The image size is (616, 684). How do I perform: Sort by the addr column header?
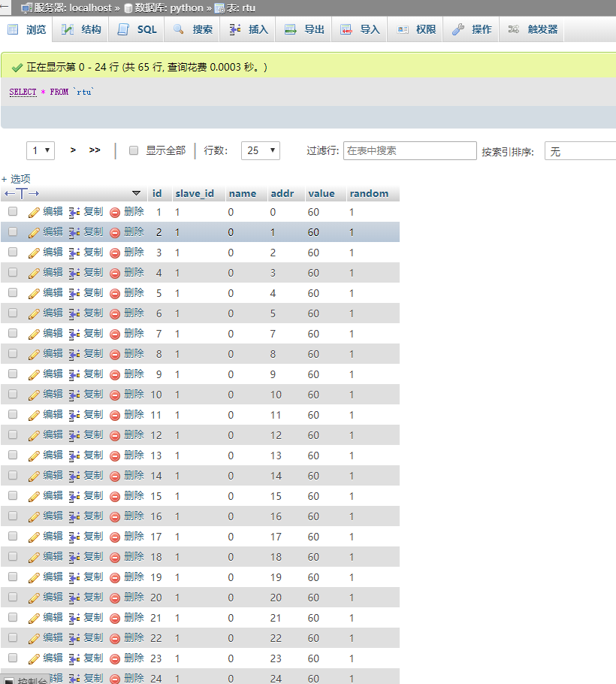click(282, 193)
